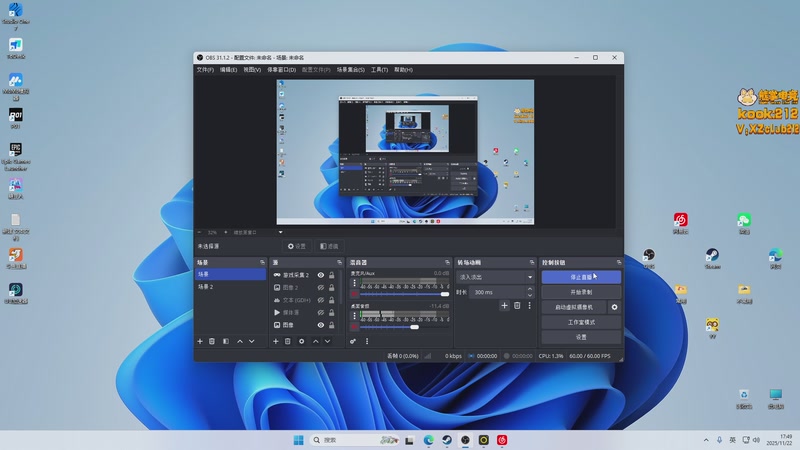Click the add scene plus icon
This screenshot has height=450, width=800.
[x=200, y=341]
